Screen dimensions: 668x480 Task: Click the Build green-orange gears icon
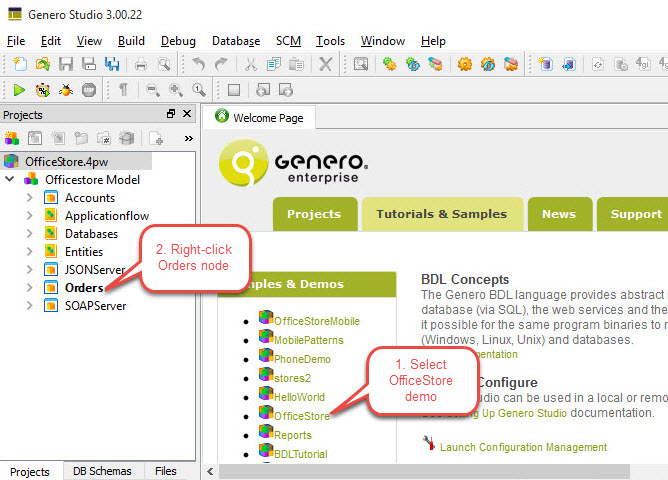389,64
